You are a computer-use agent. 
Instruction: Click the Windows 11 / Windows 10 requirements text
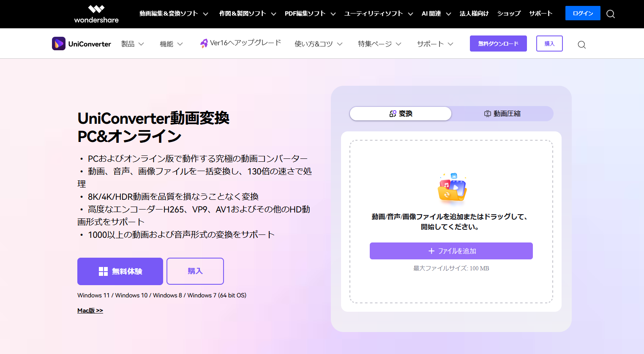click(x=162, y=295)
